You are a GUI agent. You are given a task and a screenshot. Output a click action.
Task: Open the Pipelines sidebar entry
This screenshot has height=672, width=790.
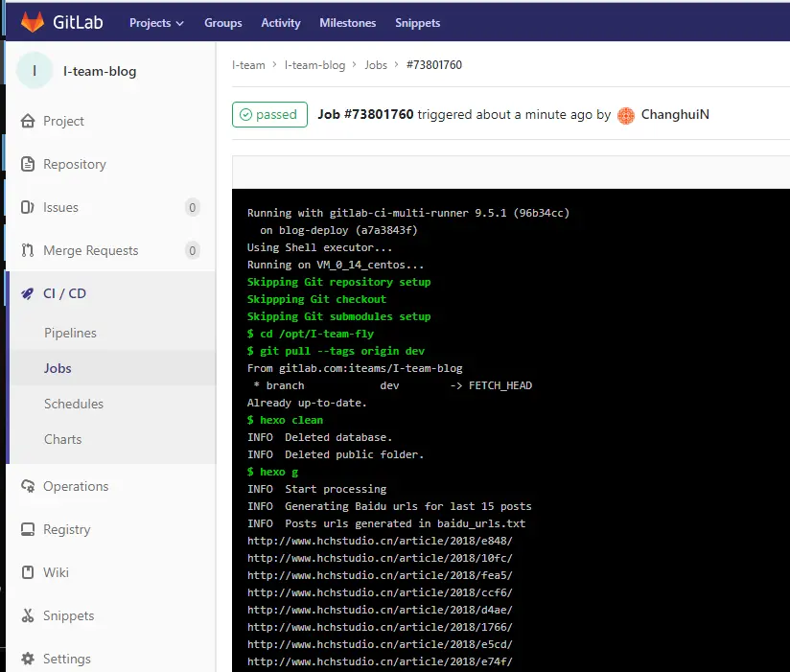(x=70, y=332)
